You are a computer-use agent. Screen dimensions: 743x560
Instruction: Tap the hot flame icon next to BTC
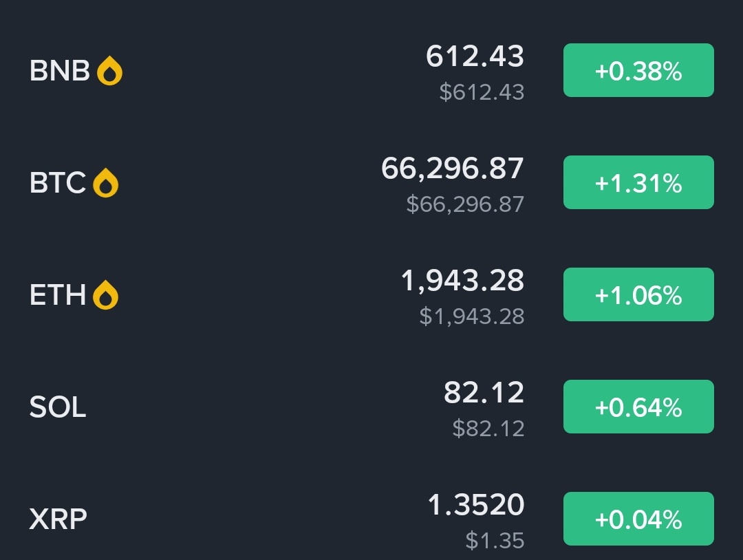[x=105, y=183]
